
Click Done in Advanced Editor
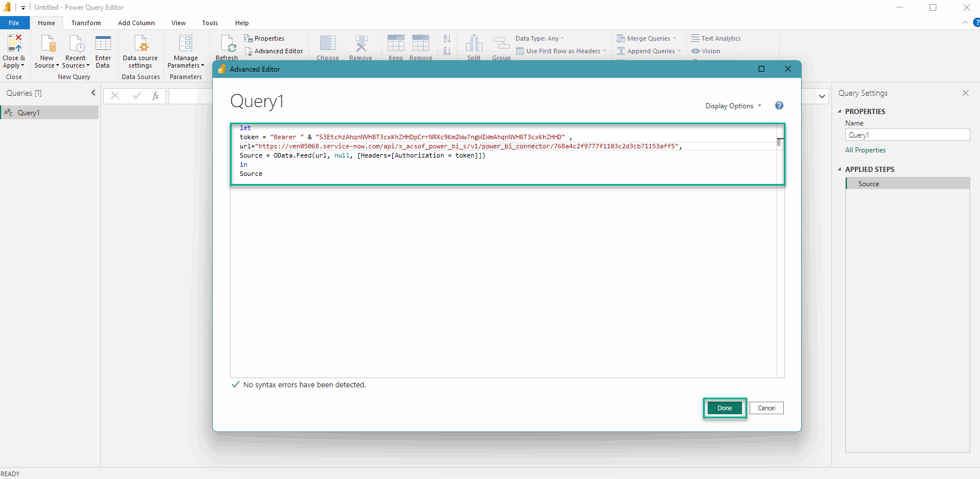(x=725, y=408)
